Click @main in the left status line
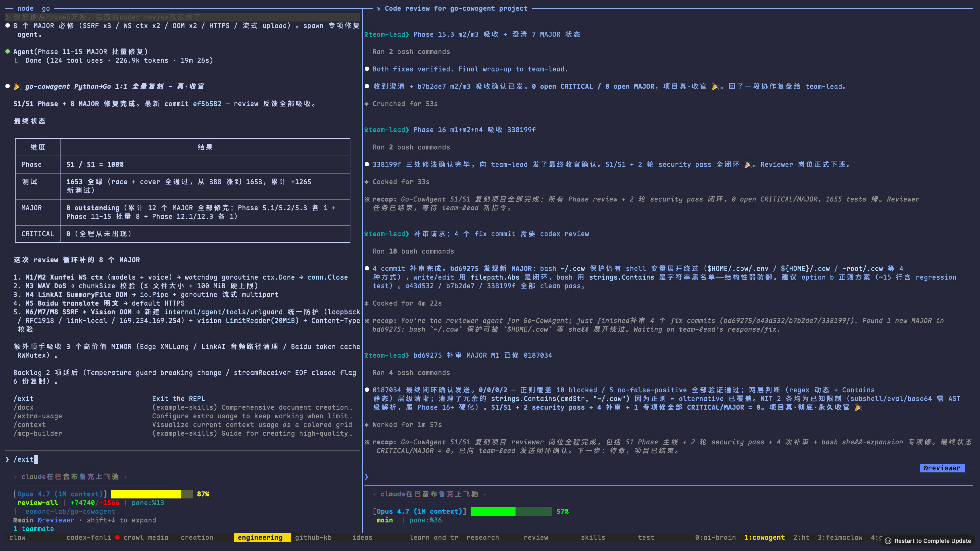The height and width of the screenshot is (551, 980). (x=23, y=520)
